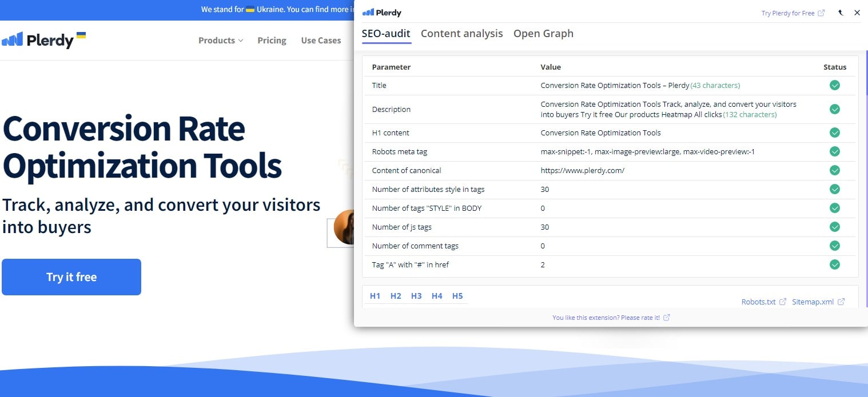Click the 'Robots meta tag' parameter label
Viewport: 868px width, 397px height.
click(x=400, y=151)
